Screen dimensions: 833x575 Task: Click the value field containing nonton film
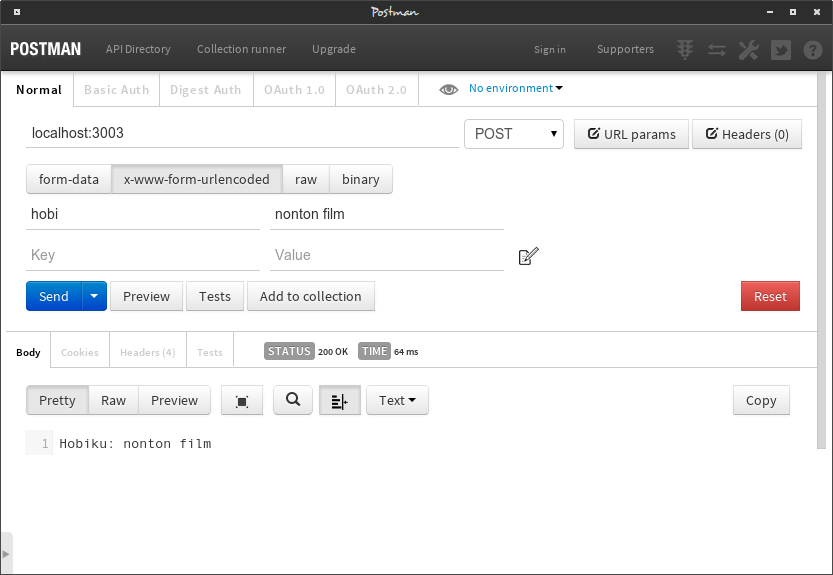[x=387, y=214]
